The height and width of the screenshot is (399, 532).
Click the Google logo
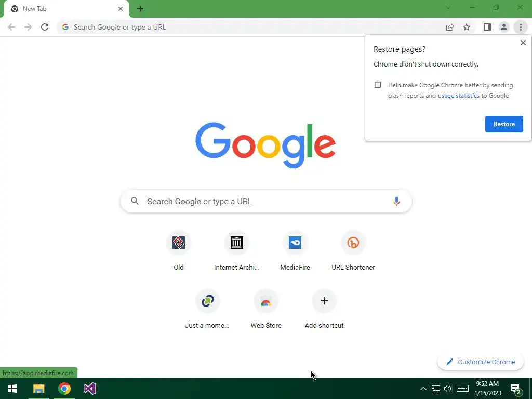[x=265, y=145]
